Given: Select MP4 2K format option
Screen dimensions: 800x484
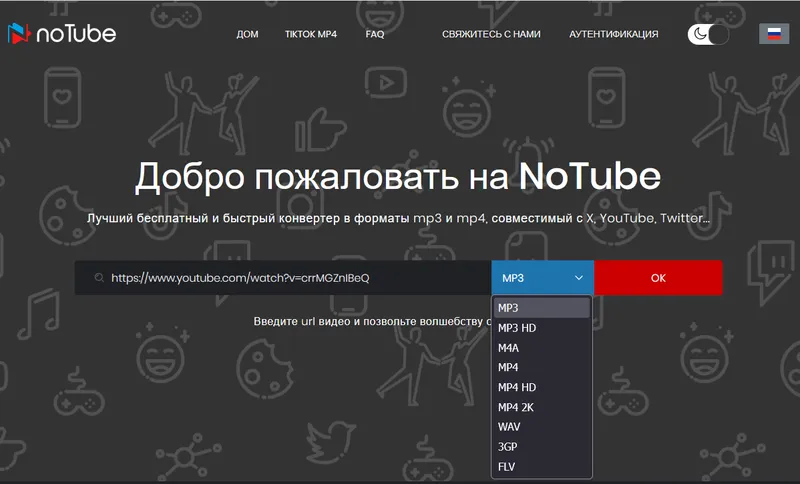Looking at the screenshot, I should click(x=542, y=407).
